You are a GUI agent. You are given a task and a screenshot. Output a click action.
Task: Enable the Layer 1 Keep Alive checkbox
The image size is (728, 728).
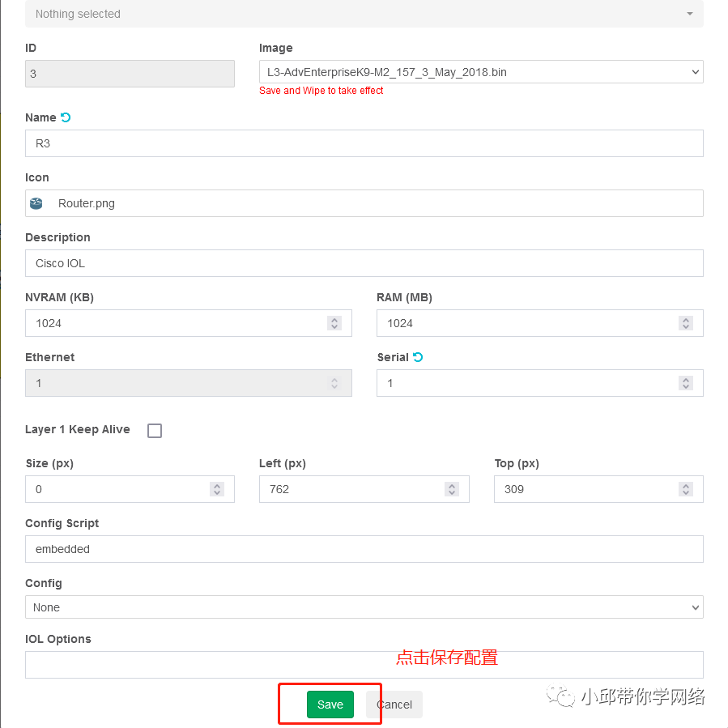pyautogui.click(x=154, y=430)
